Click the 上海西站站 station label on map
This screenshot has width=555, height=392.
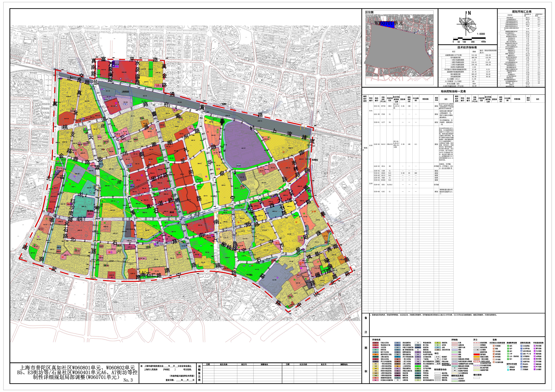(125, 92)
